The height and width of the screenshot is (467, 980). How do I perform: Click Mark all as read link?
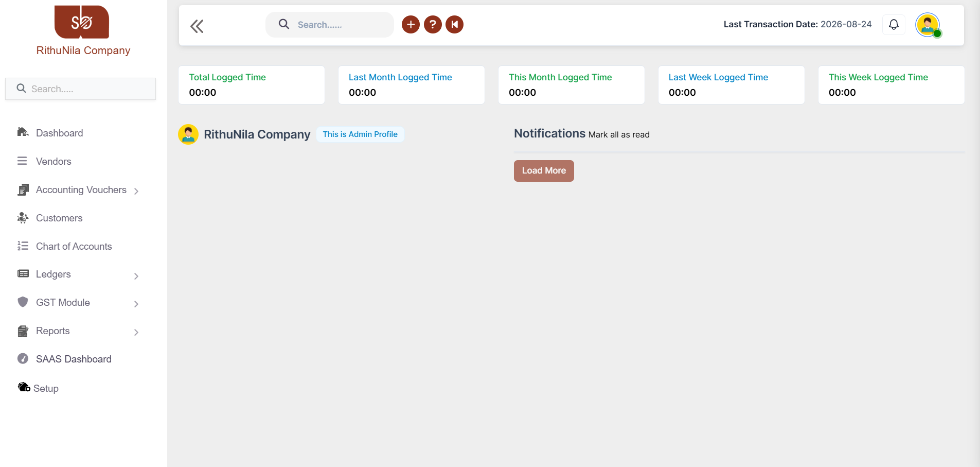[x=619, y=134]
